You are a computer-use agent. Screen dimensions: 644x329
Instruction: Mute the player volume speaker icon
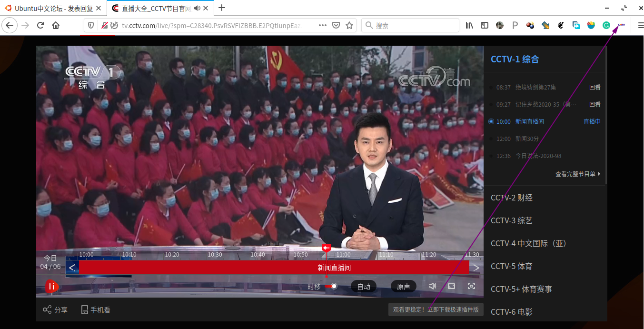[432, 286]
